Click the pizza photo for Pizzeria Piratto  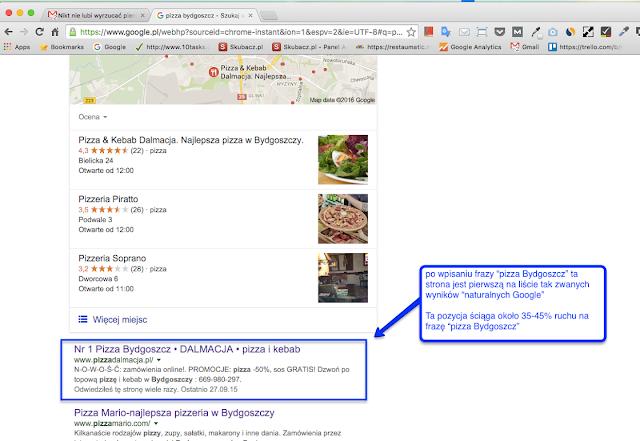pyautogui.click(x=343, y=219)
